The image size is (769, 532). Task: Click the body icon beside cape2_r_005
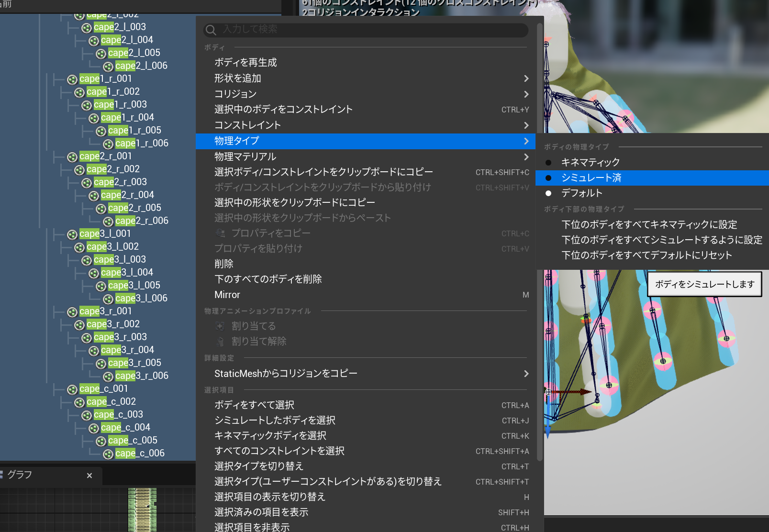point(101,209)
